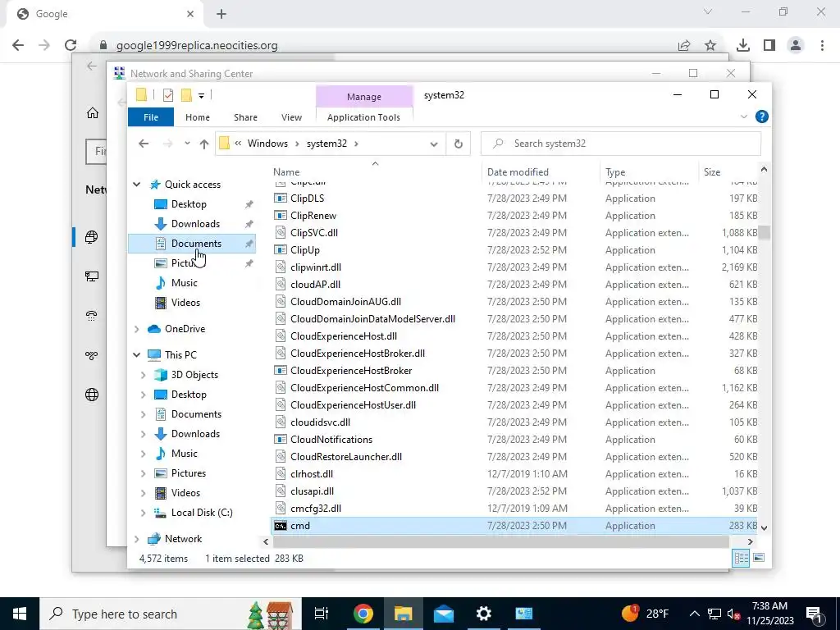The width and height of the screenshot is (840, 630).
Task: Open the File ribbon tab
Action: 151,117
